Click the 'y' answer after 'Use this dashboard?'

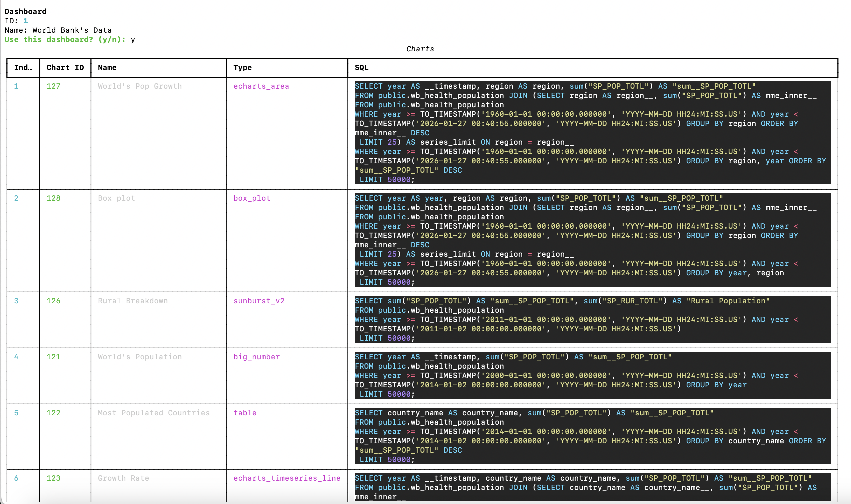point(132,39)
